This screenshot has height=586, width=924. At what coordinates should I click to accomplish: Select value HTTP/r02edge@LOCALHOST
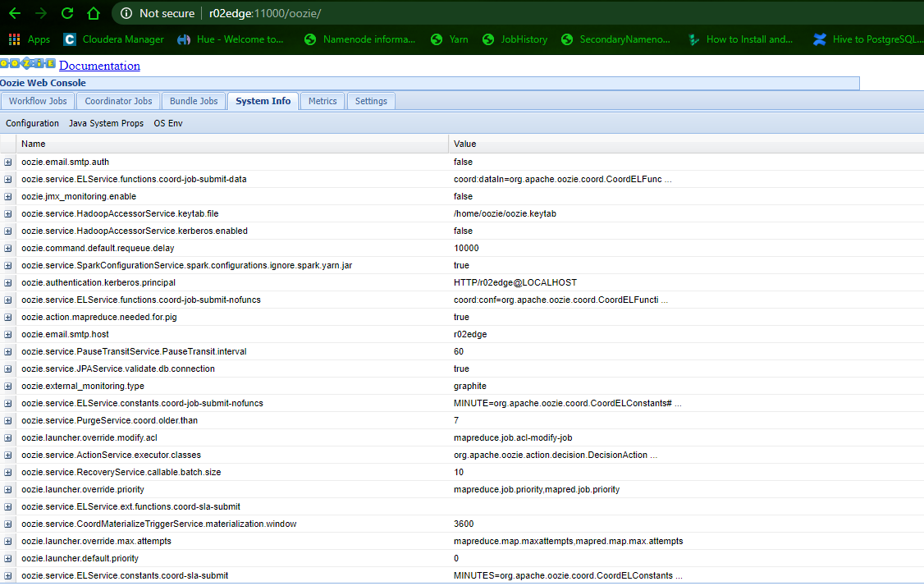point(515,282)
